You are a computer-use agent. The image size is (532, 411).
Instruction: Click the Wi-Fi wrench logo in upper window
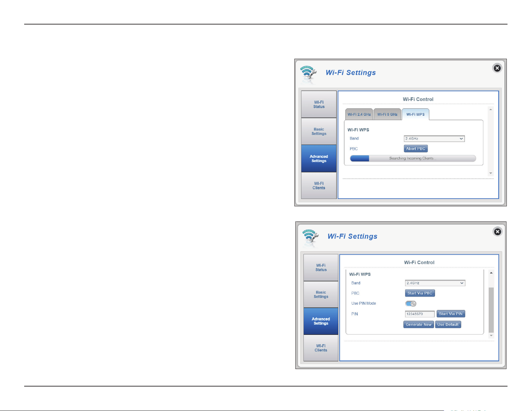click(308, 74)
